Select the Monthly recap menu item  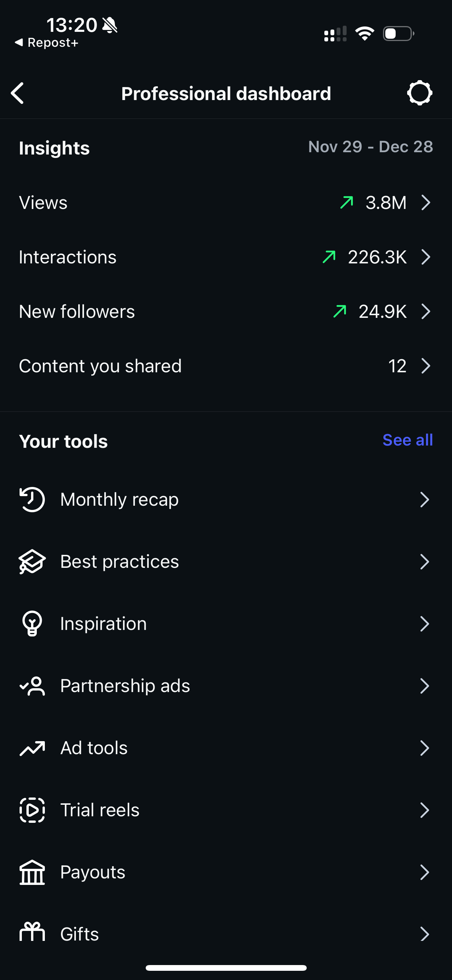119,499
